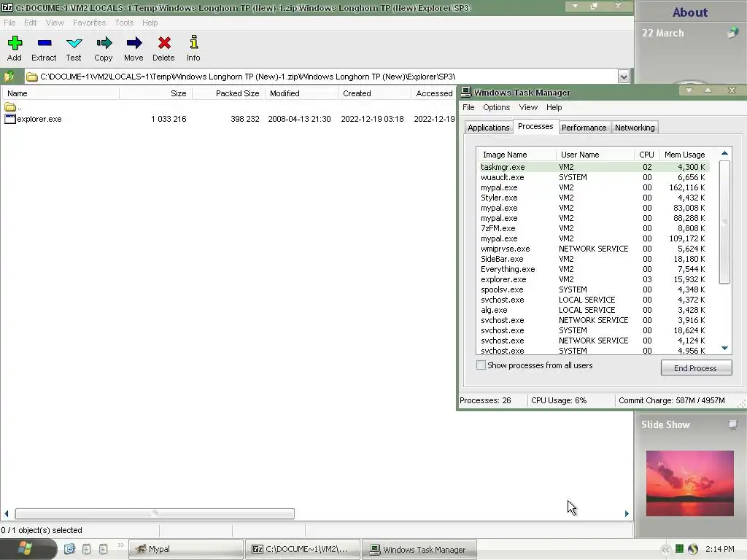Open the 7-Zip address path dropdown
The height and width of the screenshot is (560, 747).
[624, 76]
